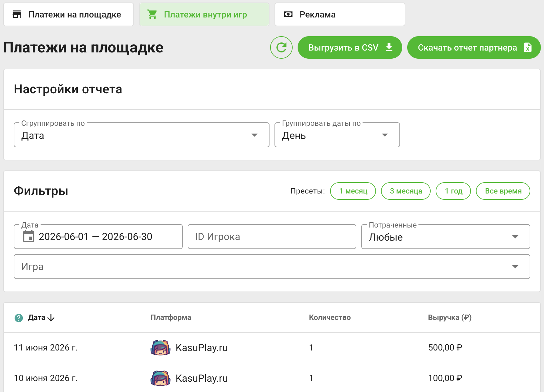
Task: Click the Настройки отчета heading
Action: [68, 89]
